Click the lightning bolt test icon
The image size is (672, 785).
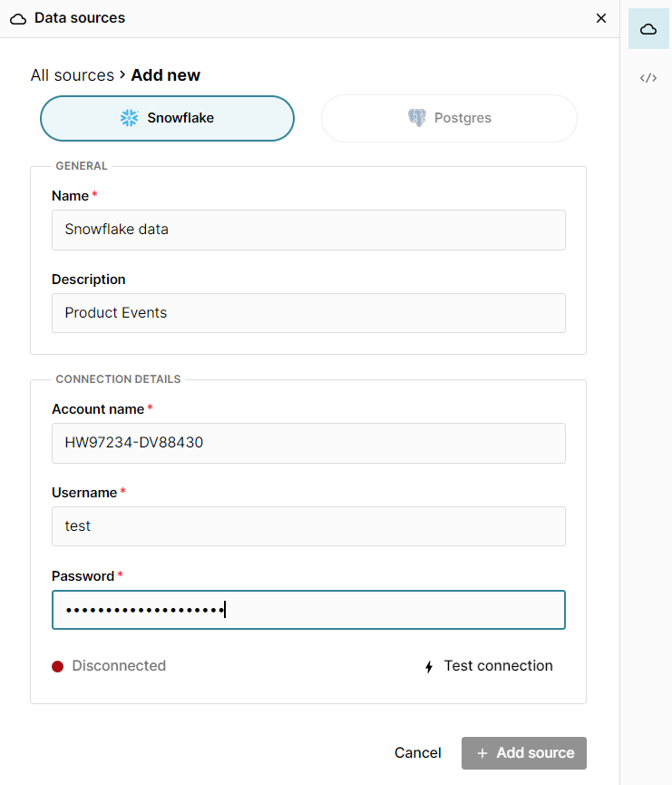pyautogui.click(x=429, y=667)
